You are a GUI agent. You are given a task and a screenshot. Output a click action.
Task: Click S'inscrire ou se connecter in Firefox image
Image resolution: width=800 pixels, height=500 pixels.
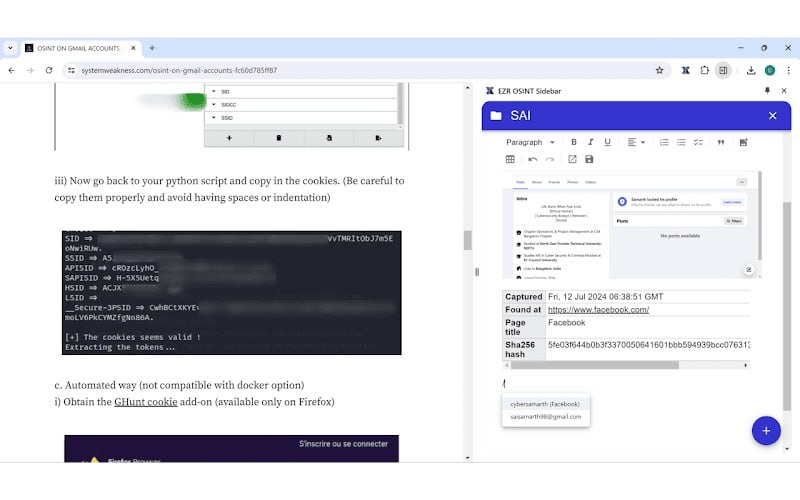[343, 444]
